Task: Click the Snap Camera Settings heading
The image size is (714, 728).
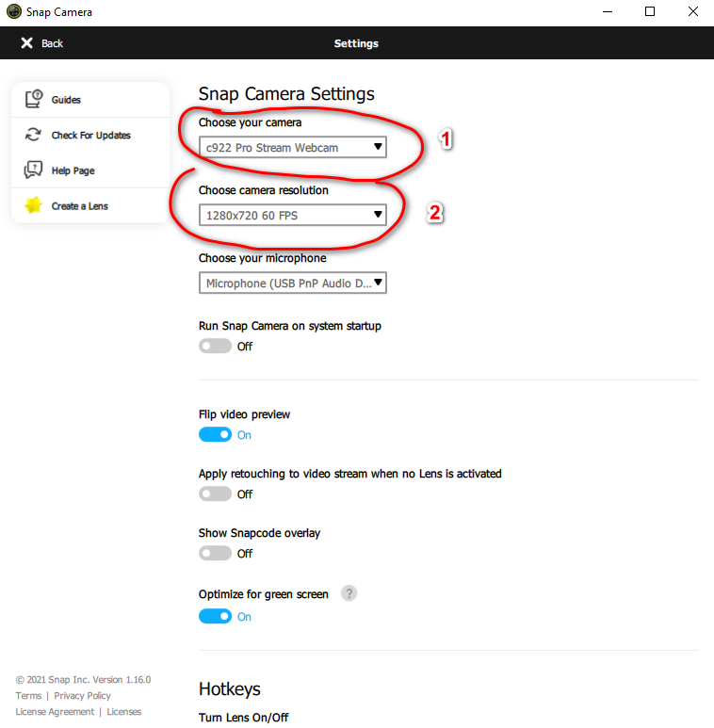Action: [x=286, y=94]
